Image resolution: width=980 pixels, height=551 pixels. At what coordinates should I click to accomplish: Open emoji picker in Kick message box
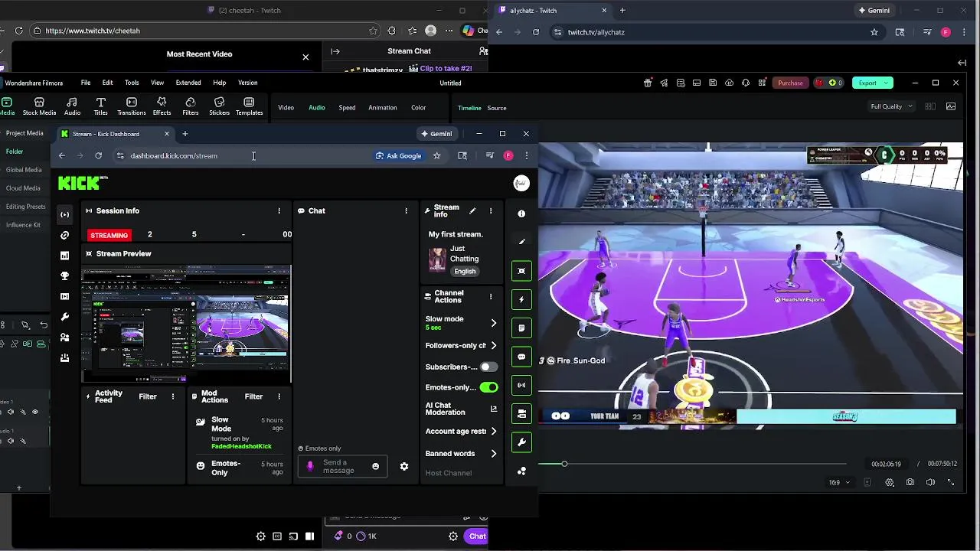(375, 467)
